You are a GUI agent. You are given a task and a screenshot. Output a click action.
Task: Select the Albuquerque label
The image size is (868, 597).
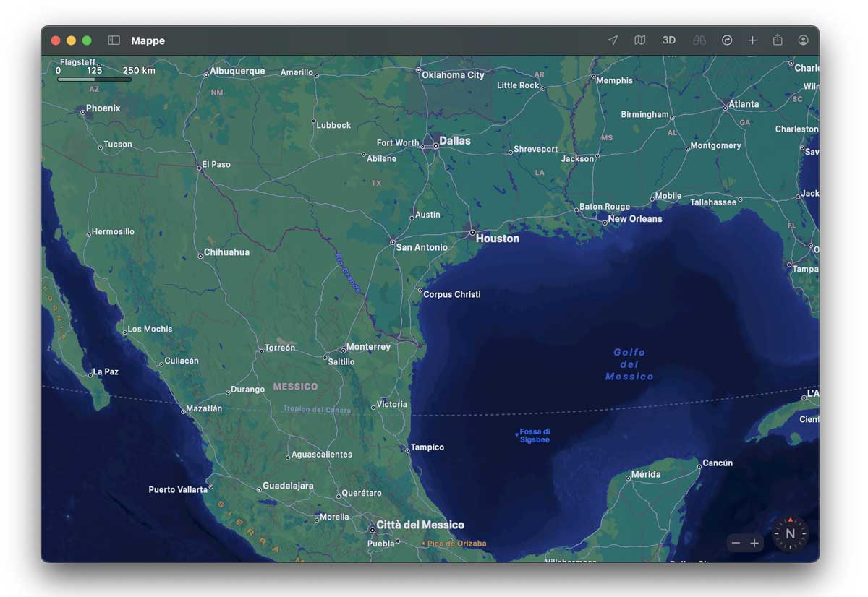click(237, 72)
